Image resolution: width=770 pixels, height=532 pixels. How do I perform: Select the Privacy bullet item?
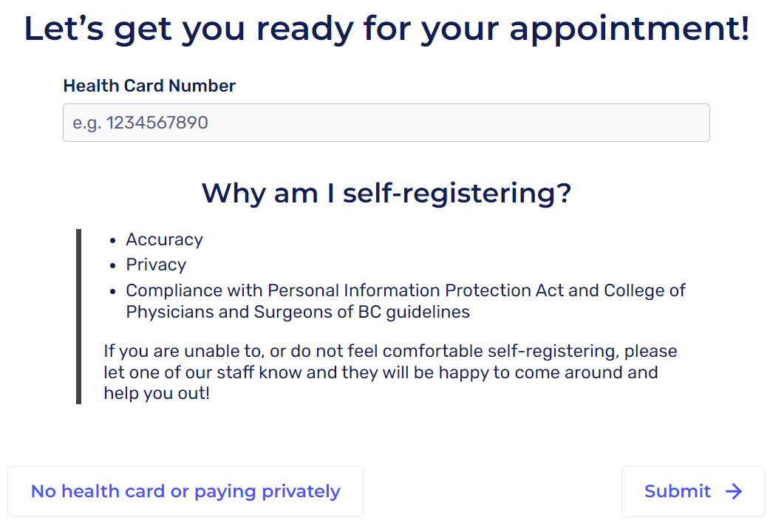pos(156,265)
